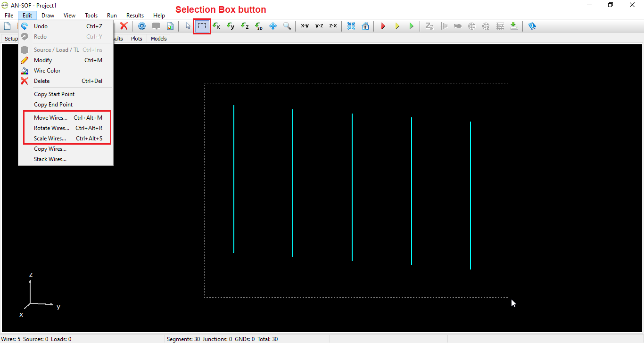Open the Tools menu

tap(91, 16)
